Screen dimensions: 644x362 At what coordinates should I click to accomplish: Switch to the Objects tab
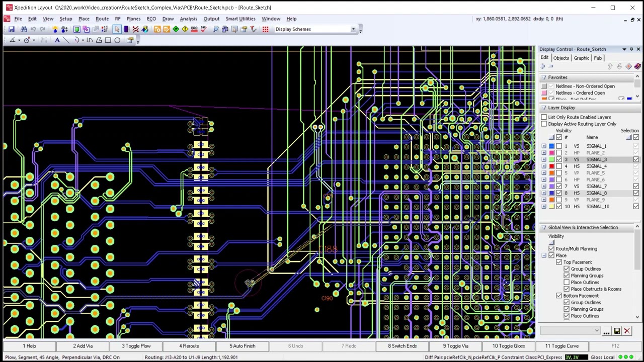click(561, 58)
